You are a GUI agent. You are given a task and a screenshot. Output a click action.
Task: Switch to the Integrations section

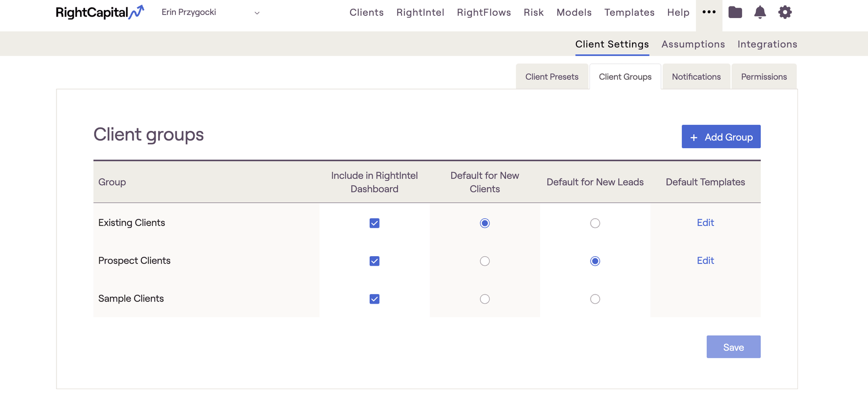click(767, 44)
